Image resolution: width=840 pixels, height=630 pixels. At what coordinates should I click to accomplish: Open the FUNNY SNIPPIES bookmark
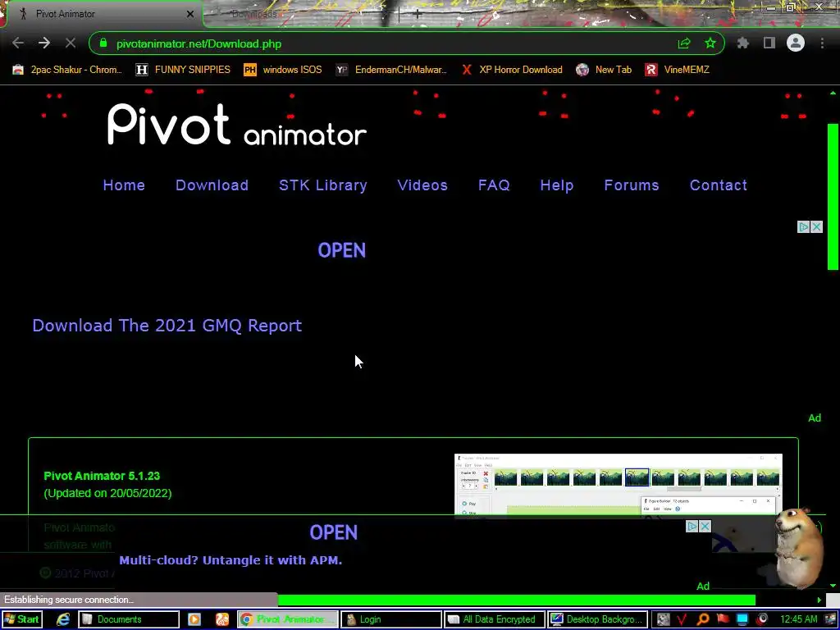(x=183, y=70)
